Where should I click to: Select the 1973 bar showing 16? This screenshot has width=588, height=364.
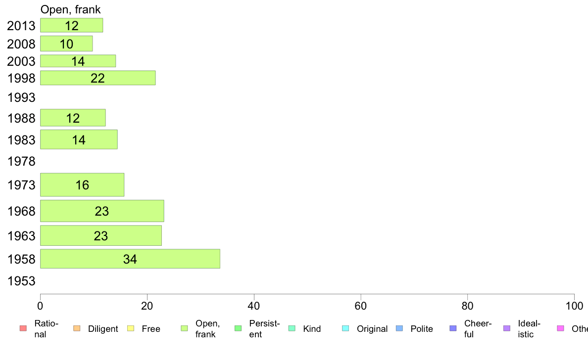point(82,185)
